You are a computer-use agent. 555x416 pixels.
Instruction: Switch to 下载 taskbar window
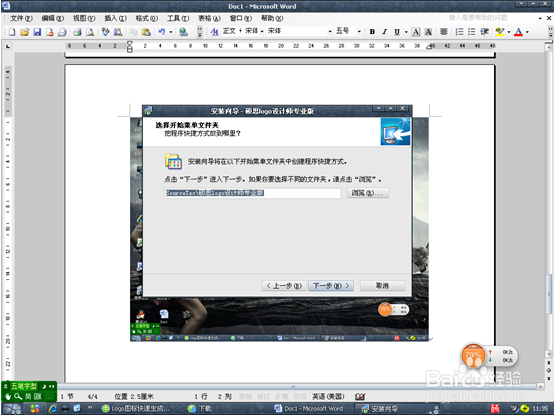click(x=200, y=409)
